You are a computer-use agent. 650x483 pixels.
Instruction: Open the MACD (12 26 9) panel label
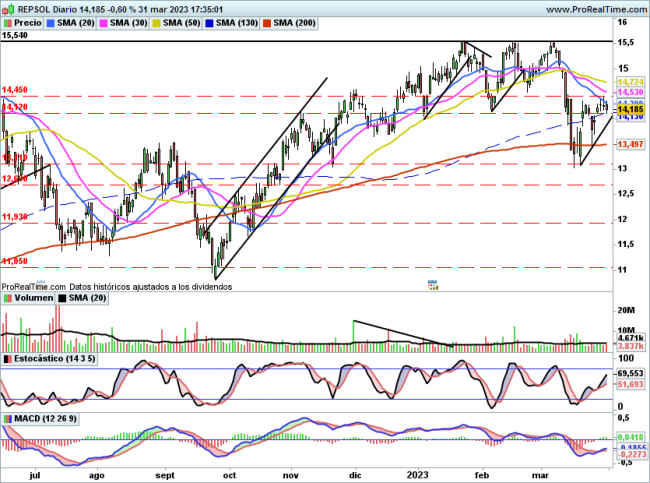(x=45, y=419)
